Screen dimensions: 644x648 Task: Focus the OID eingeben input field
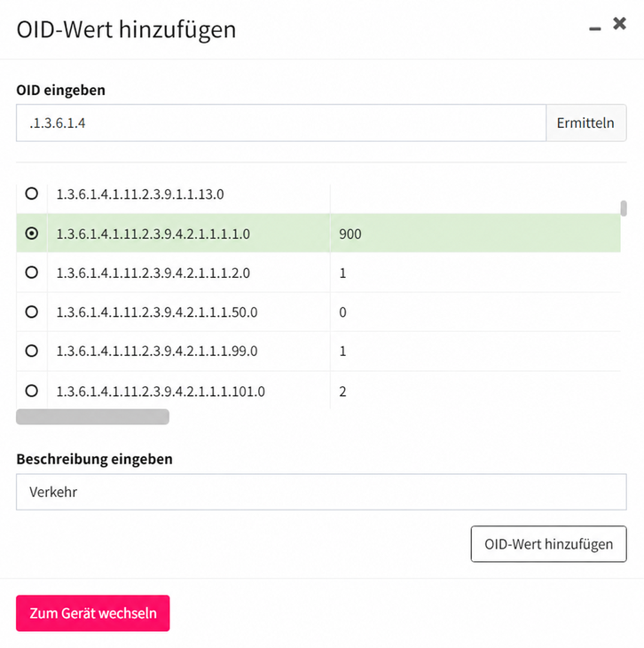pos(281,122)
